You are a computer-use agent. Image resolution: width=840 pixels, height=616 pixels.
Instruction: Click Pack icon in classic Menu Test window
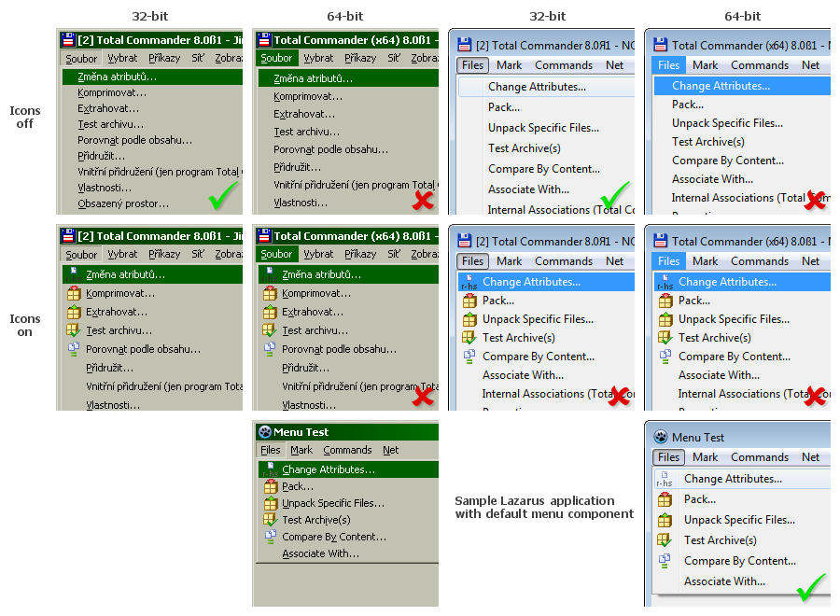(x=270, y=487)
